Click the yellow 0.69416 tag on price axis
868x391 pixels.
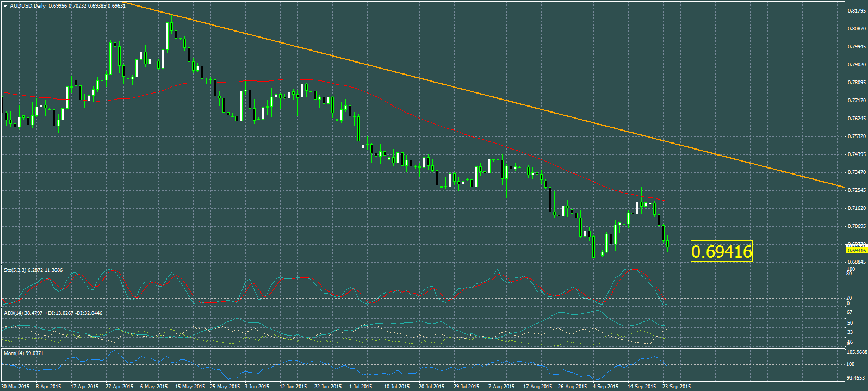[x=857, y=251]
